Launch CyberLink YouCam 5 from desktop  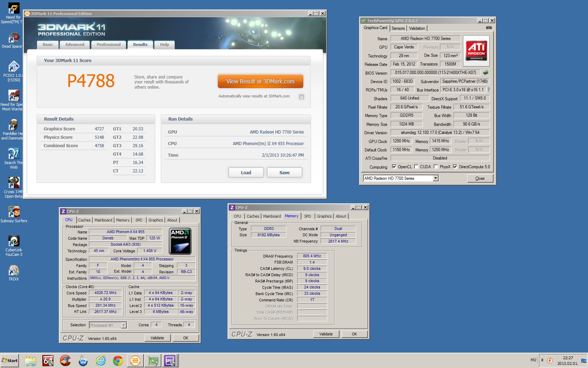point(13,246)
